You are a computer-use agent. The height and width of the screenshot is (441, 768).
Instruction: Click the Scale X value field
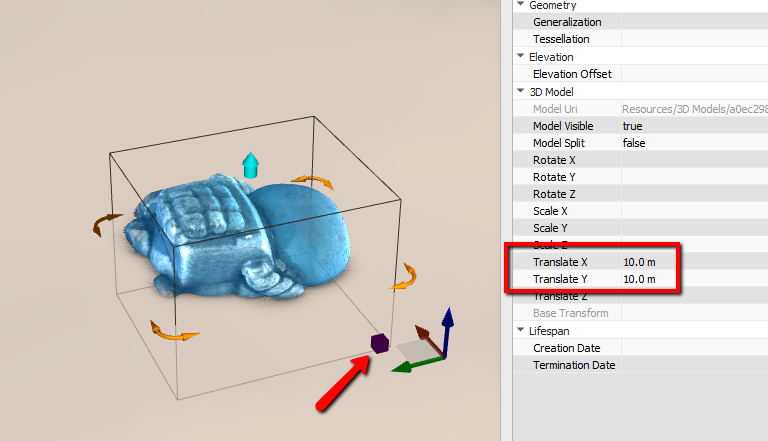pos(695,211)
